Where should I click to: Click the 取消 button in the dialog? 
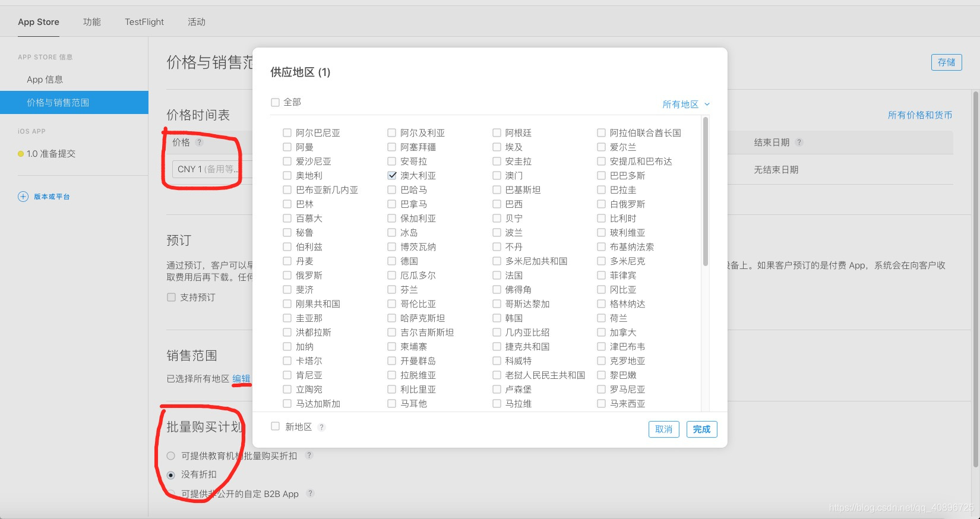[663, 429]
